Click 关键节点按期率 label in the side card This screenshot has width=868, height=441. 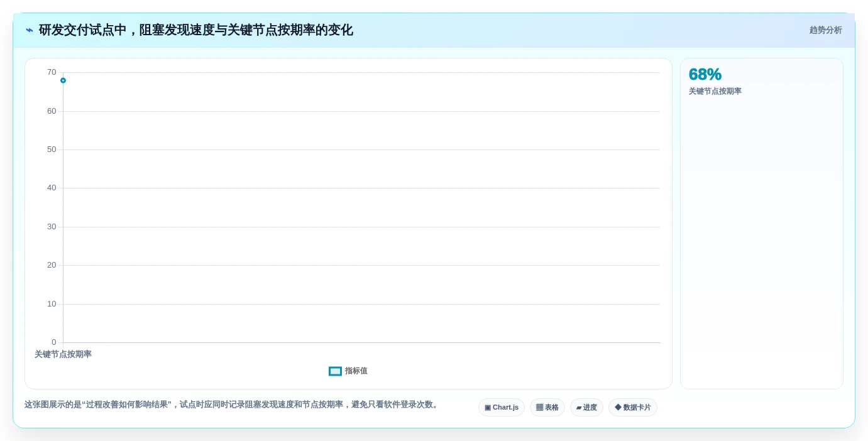tap(715, 92)
